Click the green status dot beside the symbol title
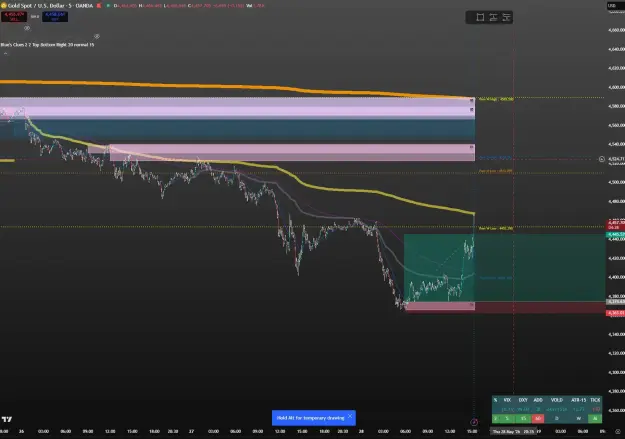Screen dimensions: 625x439 coord(108,6)
